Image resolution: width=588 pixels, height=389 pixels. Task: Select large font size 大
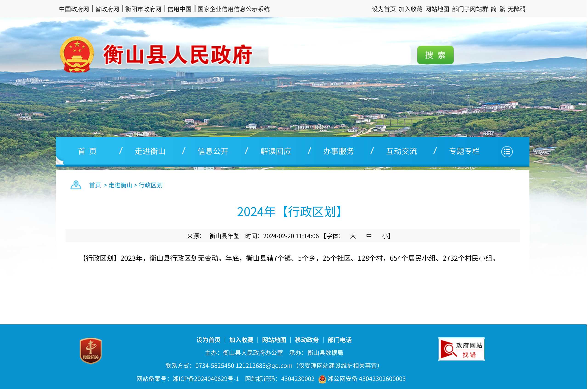pyautogui.click(x=353, y=236)
